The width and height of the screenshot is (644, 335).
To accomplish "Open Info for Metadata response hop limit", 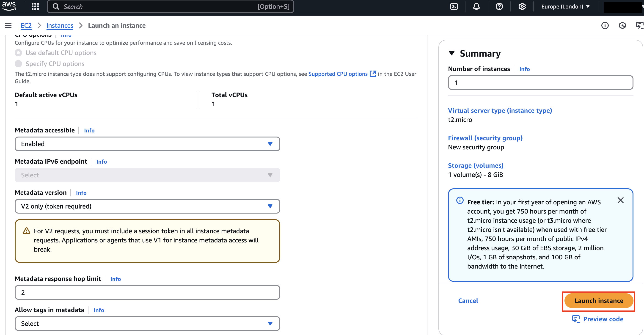I will (x=116, y=279).
